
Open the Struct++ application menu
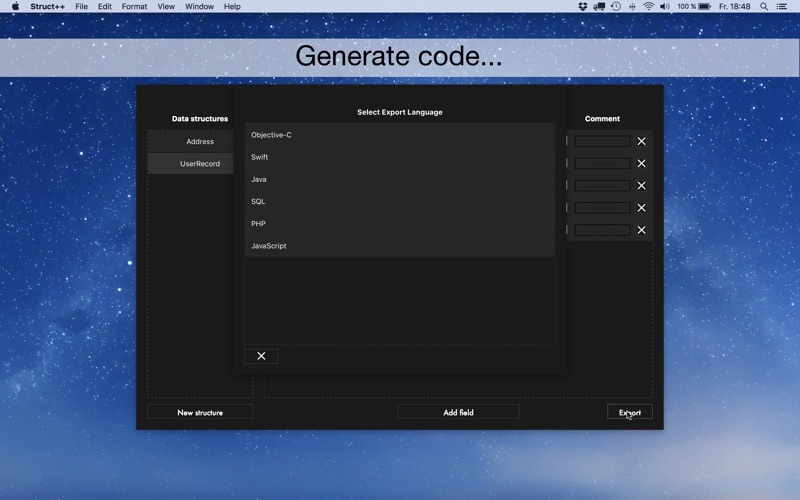tap(47, 7)
